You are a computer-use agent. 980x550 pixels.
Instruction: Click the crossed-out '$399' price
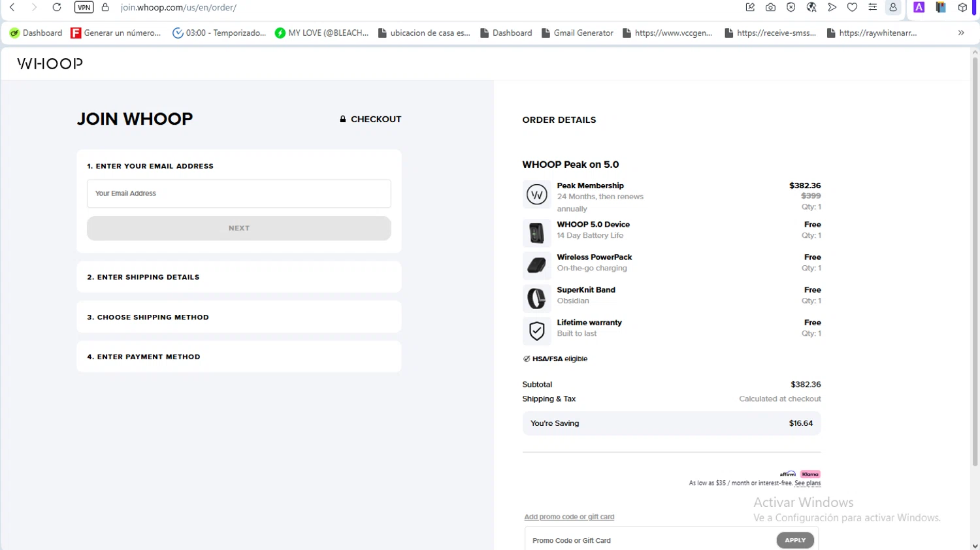point(811,196)
